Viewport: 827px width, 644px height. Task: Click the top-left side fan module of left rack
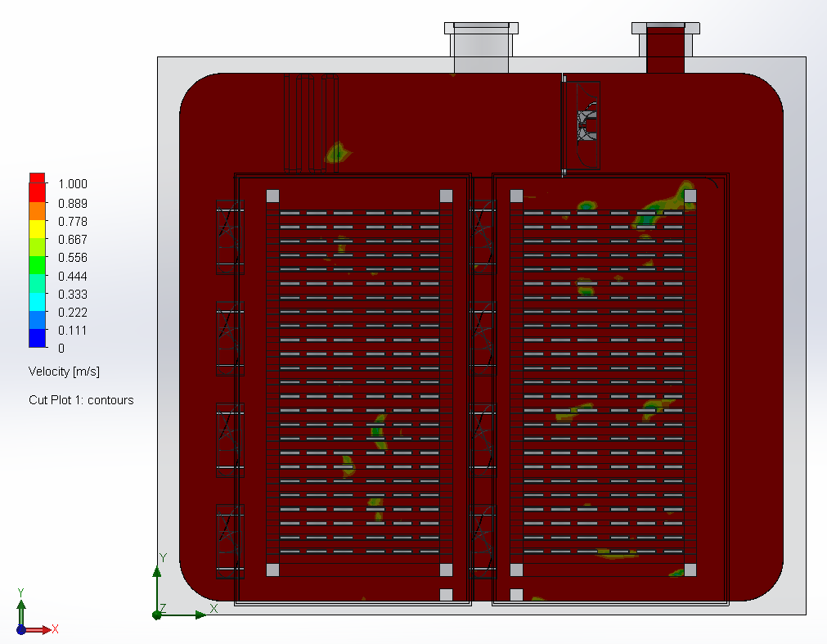[x=229, y=236]
